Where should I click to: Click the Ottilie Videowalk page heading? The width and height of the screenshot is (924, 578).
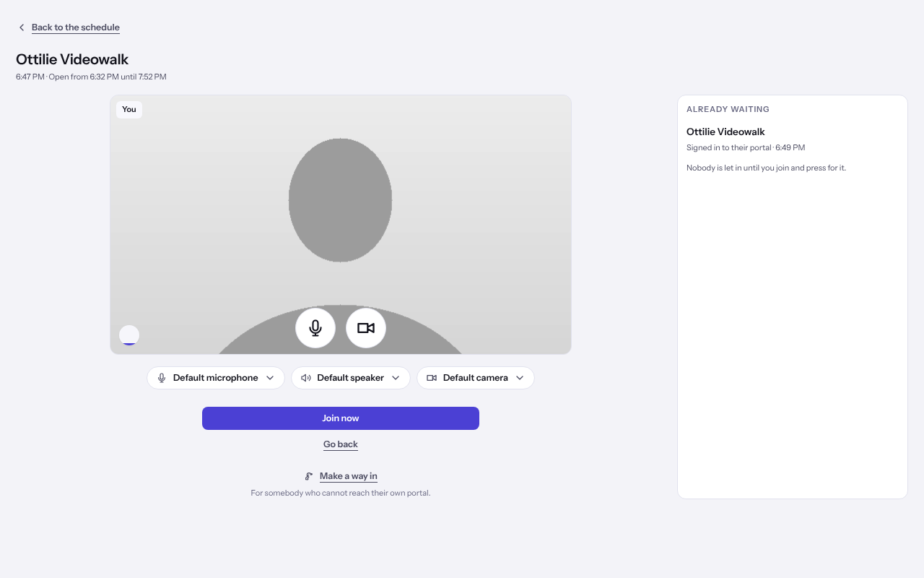(72, 59)
